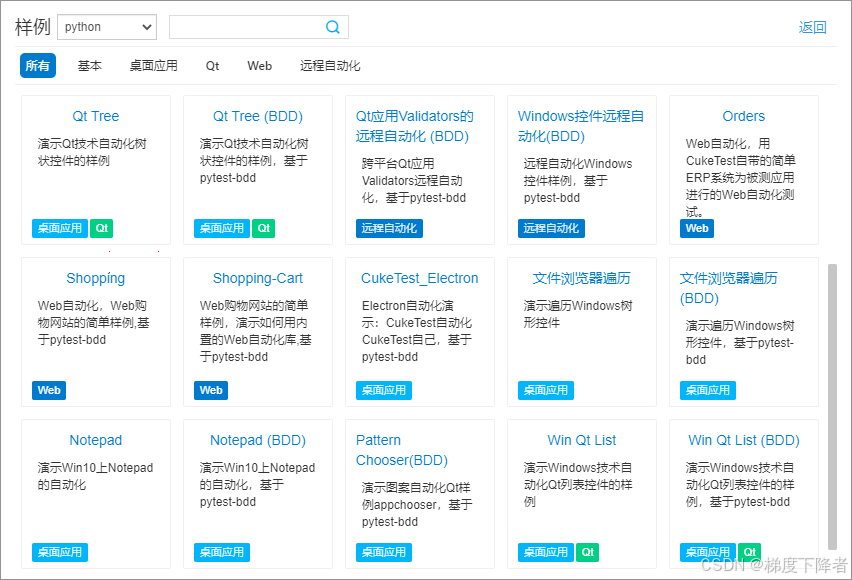
Task: Switch to the 基本 tab
Action: (x=90, y=66)
